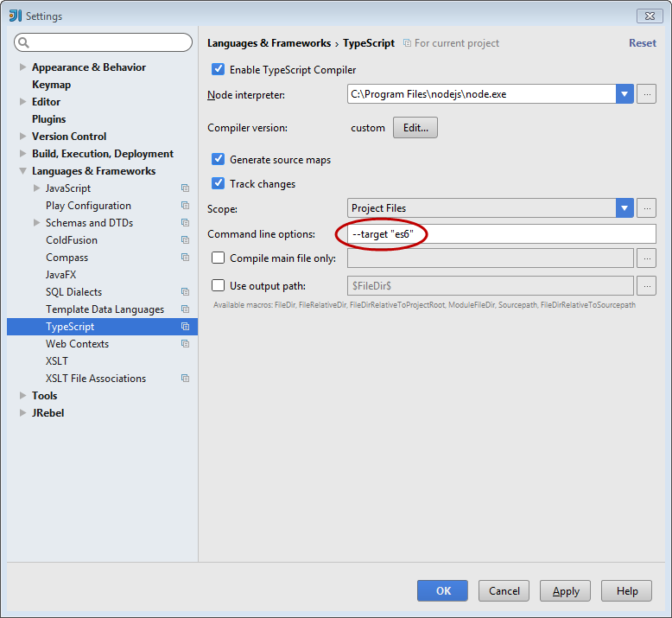Open Help for settings dialog
Image resolution: width=672 pixels, height=618 pixels.
click(626, 591)
